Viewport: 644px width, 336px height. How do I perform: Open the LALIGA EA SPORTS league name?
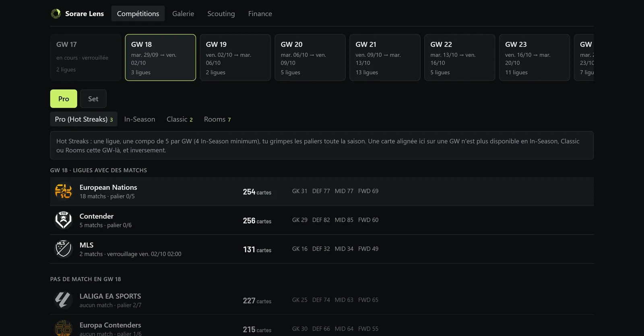point(110,296)
